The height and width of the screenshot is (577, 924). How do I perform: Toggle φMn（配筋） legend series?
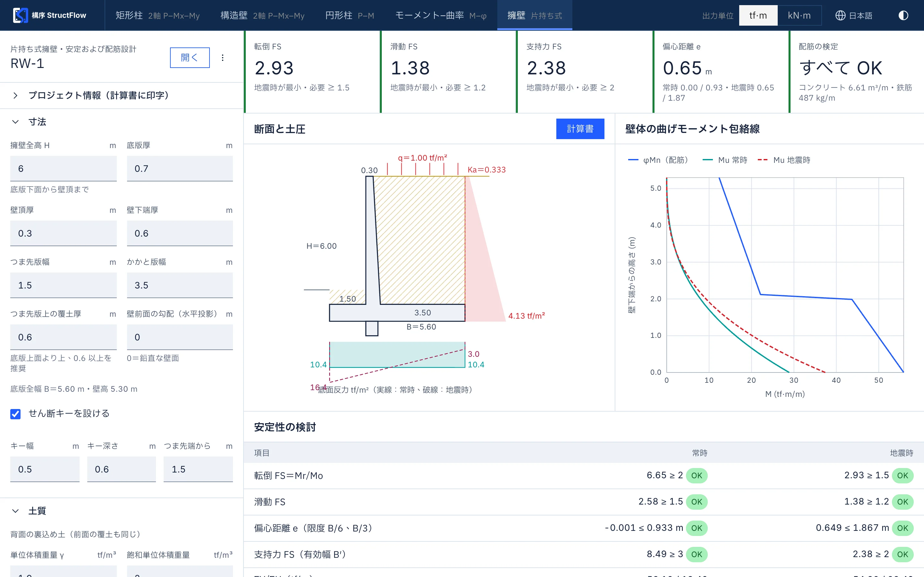(x=658, y=160)
